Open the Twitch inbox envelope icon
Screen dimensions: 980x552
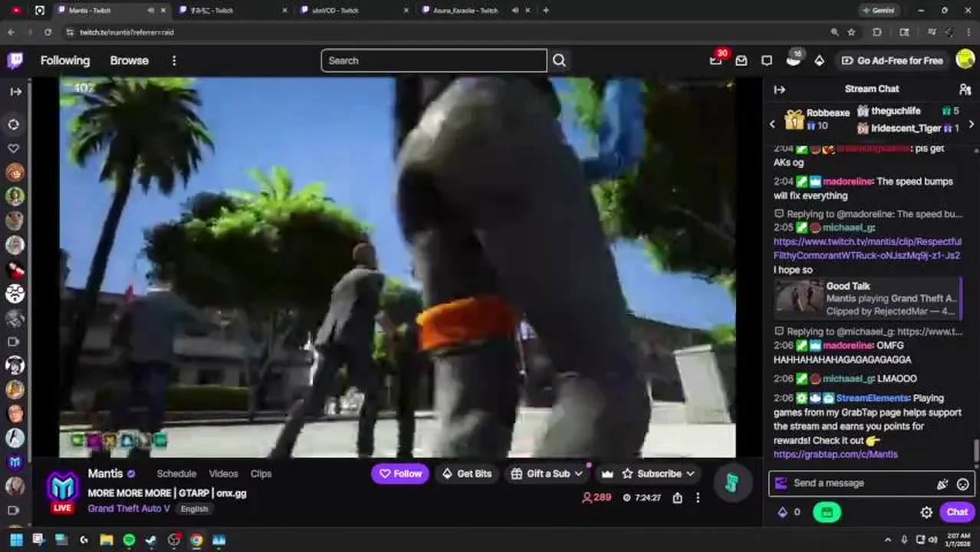tap(742, 61)
